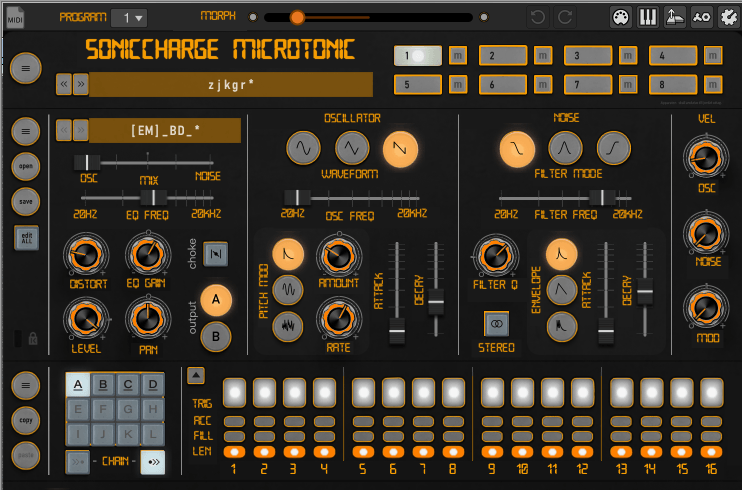This screenshot has width=742, height=490.
Task: Route output to A
Action: [216, 300]
